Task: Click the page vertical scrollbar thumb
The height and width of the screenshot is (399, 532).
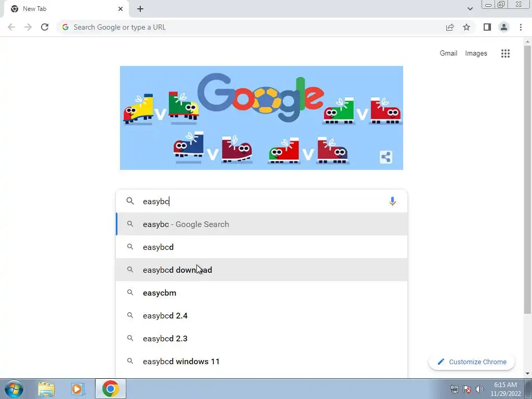Action: 527,180
